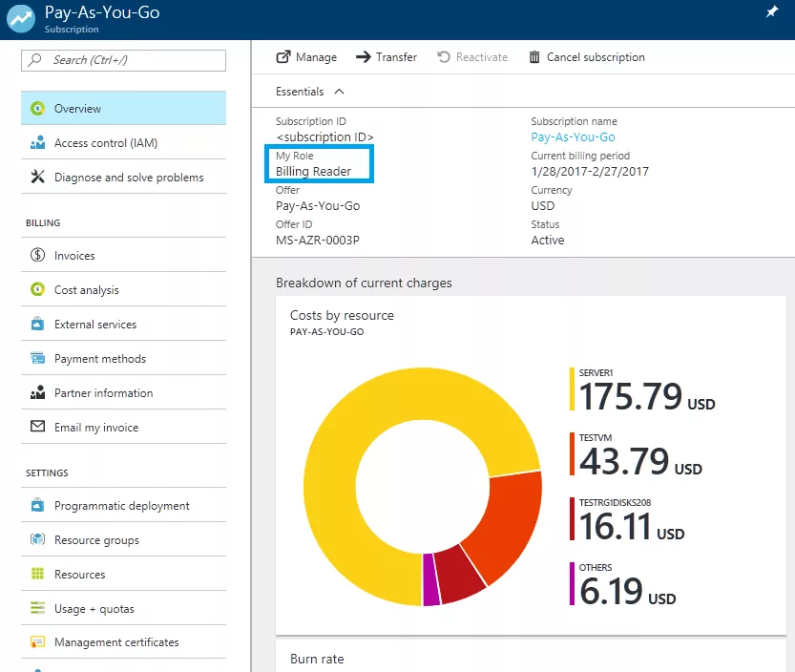The height and width of the screenshot is (672, 795).
Task: Click the USD currency value
Action: pyautogui.click(x=542, y=205)
